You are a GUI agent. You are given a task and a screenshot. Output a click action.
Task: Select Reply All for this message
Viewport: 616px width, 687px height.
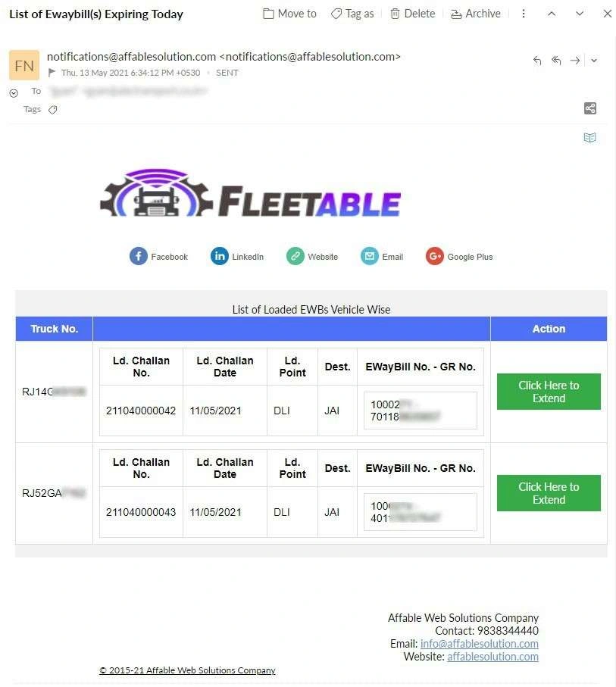(555, 60)
